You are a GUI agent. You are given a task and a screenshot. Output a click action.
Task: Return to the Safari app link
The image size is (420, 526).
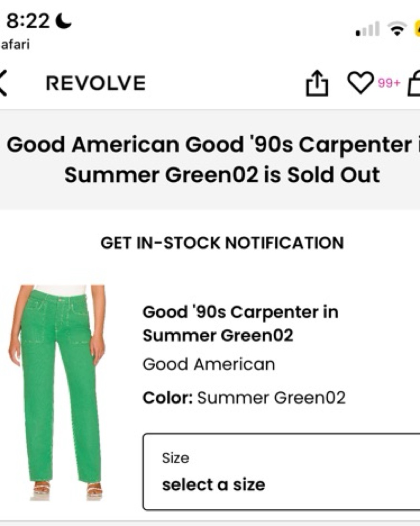point(15,44)
